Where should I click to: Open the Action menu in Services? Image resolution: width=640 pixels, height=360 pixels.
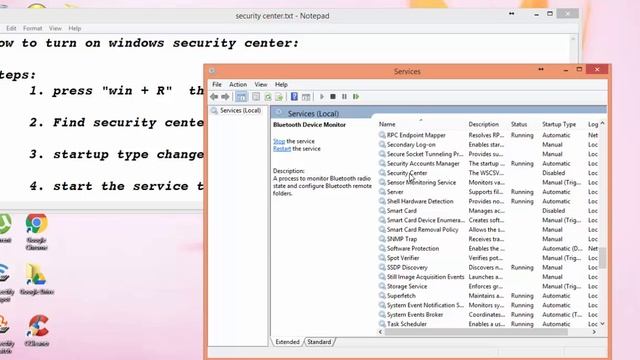[x=238, y=84]
